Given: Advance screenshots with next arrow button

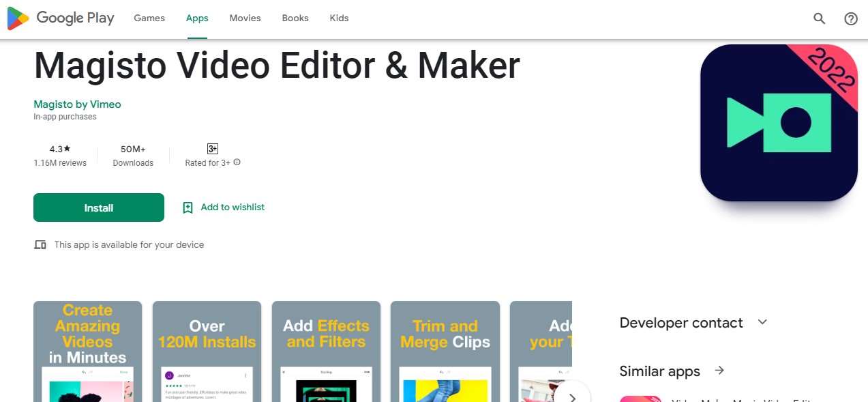Looking at the screenshot, I should click(x=572, y=397).
